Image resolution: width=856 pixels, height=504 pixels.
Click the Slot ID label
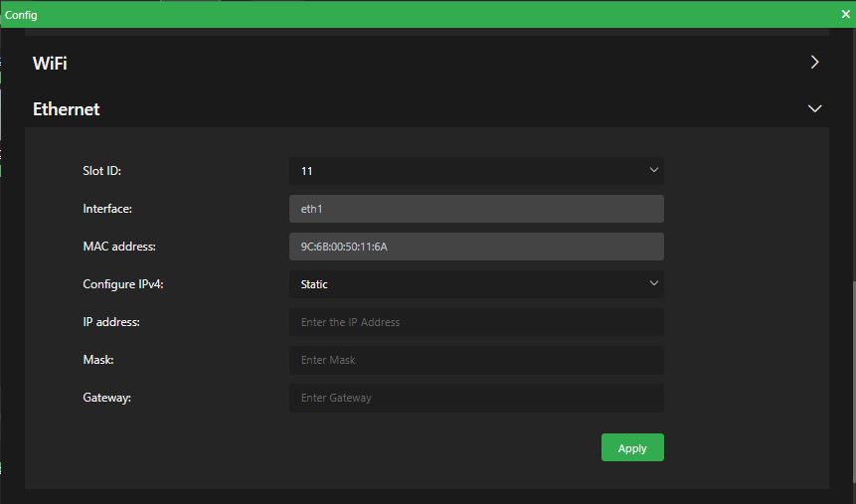pos(101,171)
